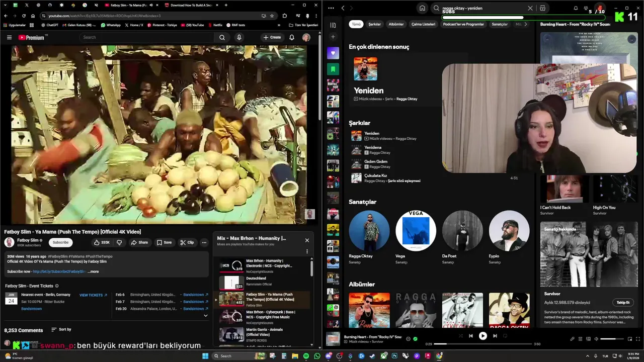The height and width of the screenshot is (362, 644).
Task: Enter Spotify full screen mode
Action: 638,339
